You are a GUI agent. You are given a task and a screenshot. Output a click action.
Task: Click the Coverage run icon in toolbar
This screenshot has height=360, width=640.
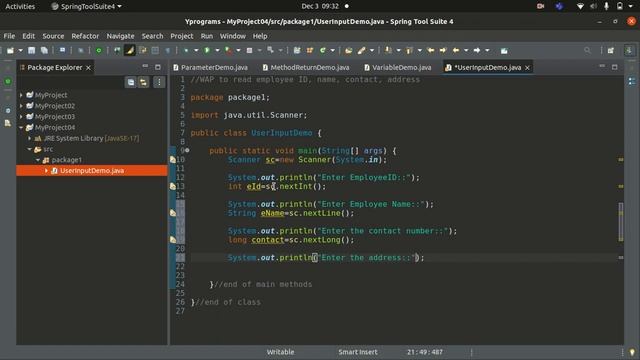click(x=228, y=51)
